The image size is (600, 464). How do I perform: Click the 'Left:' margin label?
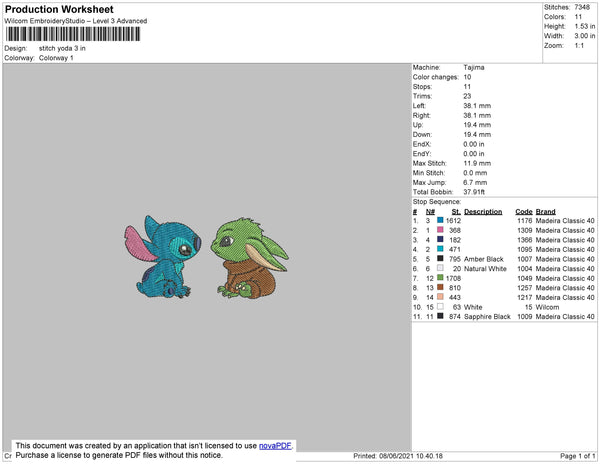pyautogui.click(x=419, y=106)
